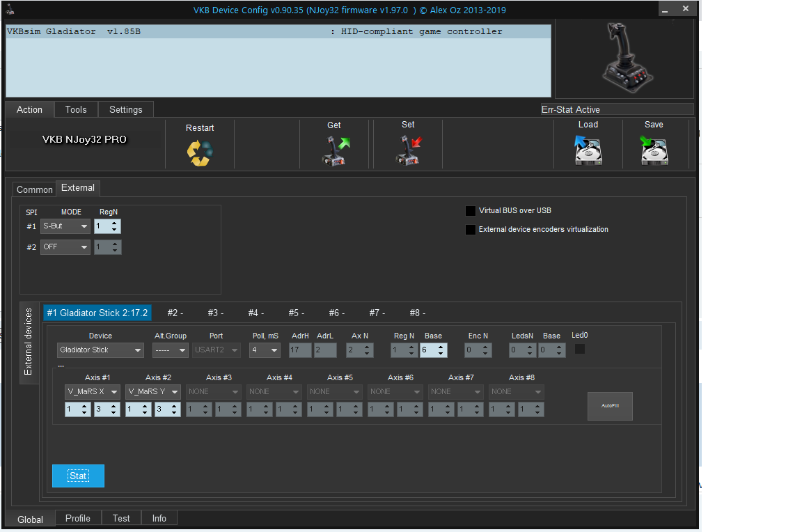Minimize the VKB Device Config window
The image size is (802, 532).
click(664, 9)
